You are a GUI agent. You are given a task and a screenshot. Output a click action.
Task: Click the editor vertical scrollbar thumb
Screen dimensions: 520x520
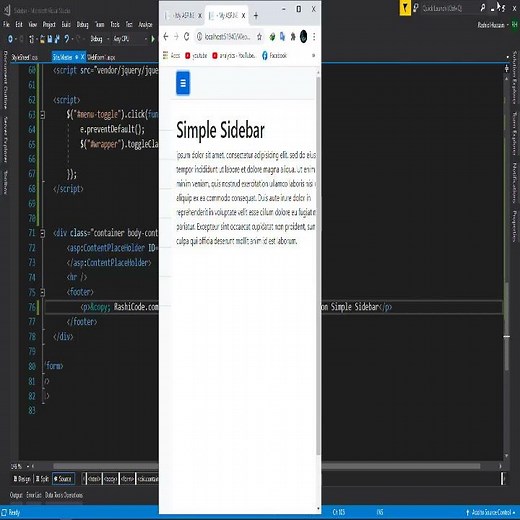[x=506, y=327]
